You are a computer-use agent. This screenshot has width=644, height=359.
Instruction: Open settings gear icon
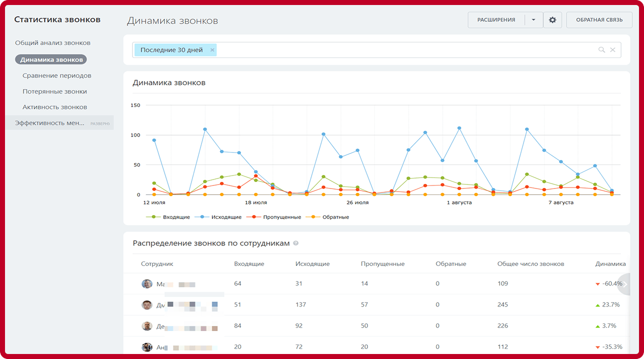pyautogui.click(x=552, y=20)
